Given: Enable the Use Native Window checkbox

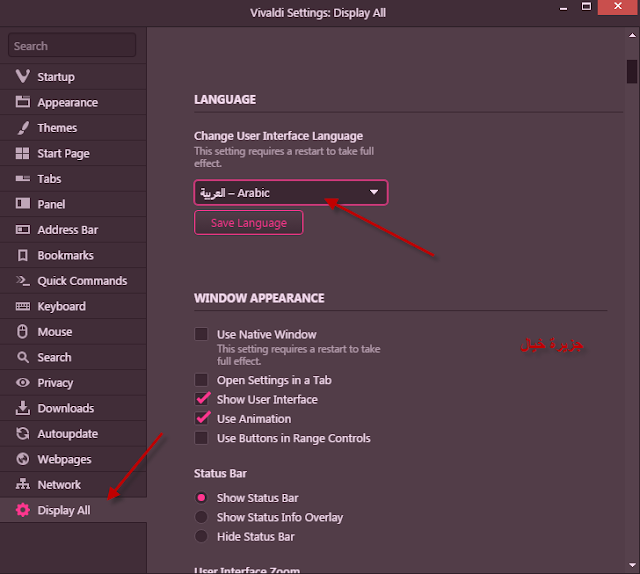Looking at the screenshot, I should tap(201, 334).
